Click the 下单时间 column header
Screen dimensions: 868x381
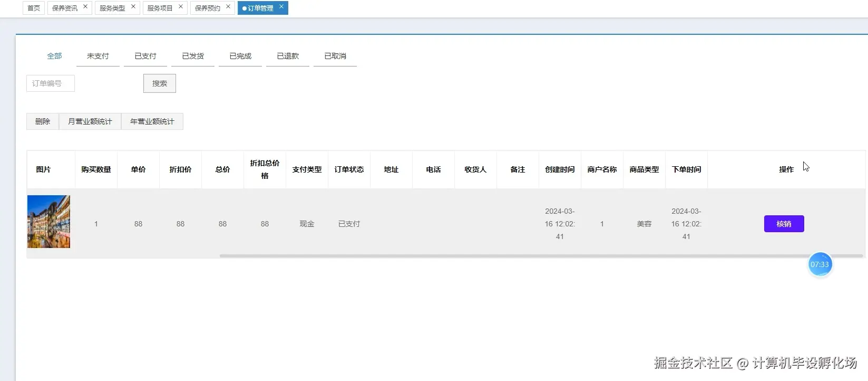tap(686, 169)
